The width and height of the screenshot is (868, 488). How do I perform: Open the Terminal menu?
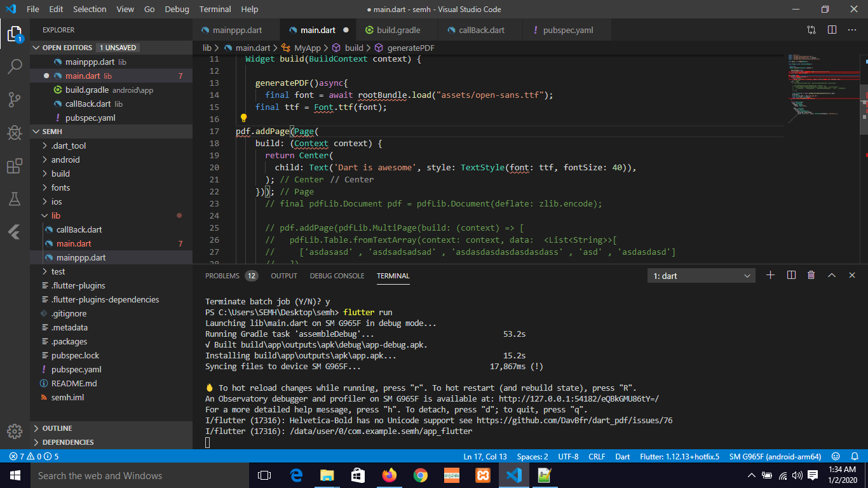coord(215,9)
